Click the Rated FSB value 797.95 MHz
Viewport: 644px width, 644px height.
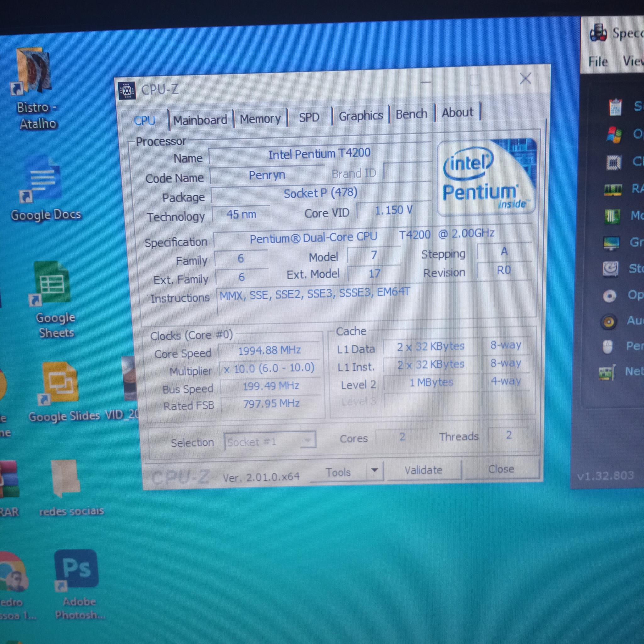pyautogui.click(x=271, y=404)
